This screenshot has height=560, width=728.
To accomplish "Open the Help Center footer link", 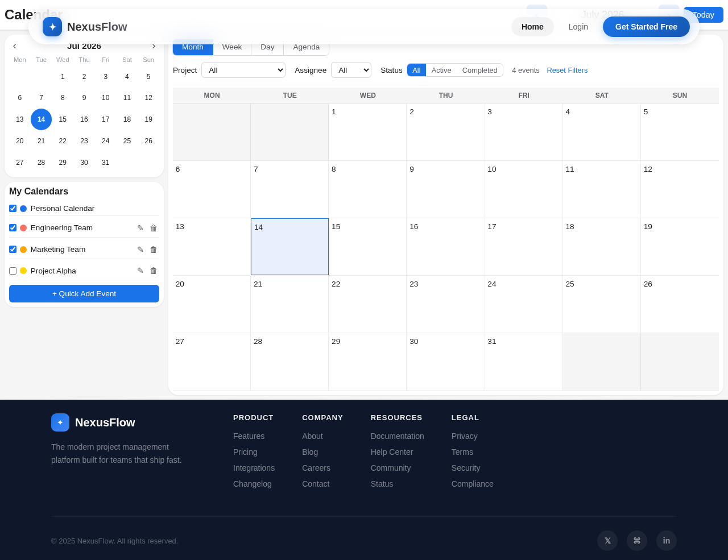I will click(x=392, y=452).
